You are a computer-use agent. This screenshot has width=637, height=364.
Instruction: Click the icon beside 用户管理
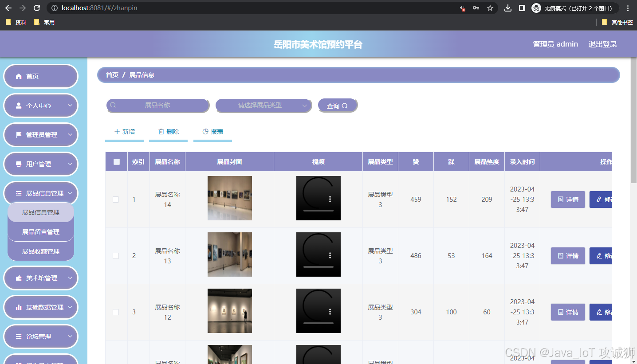(x=19, y=164)
